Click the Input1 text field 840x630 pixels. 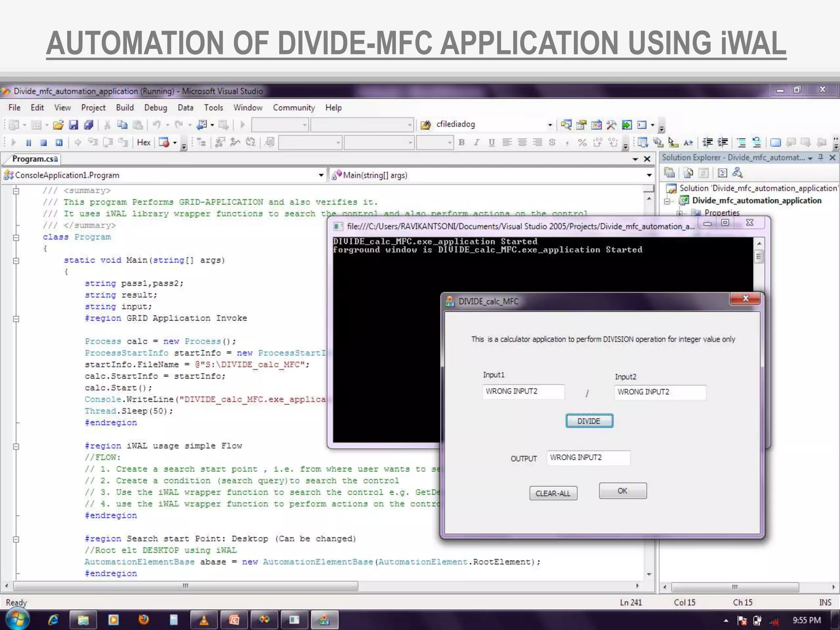(x=523, y=392)
